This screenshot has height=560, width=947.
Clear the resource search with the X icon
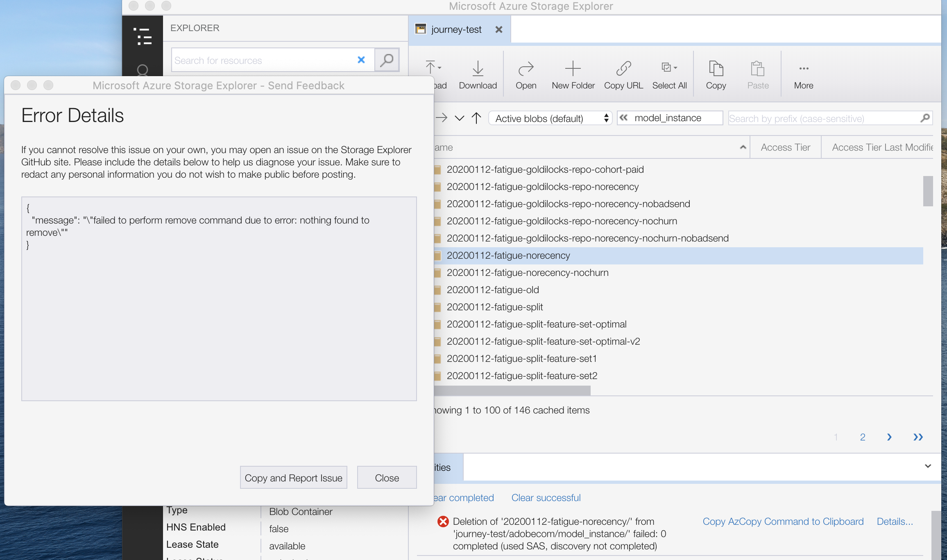click(x=361, y=60)
